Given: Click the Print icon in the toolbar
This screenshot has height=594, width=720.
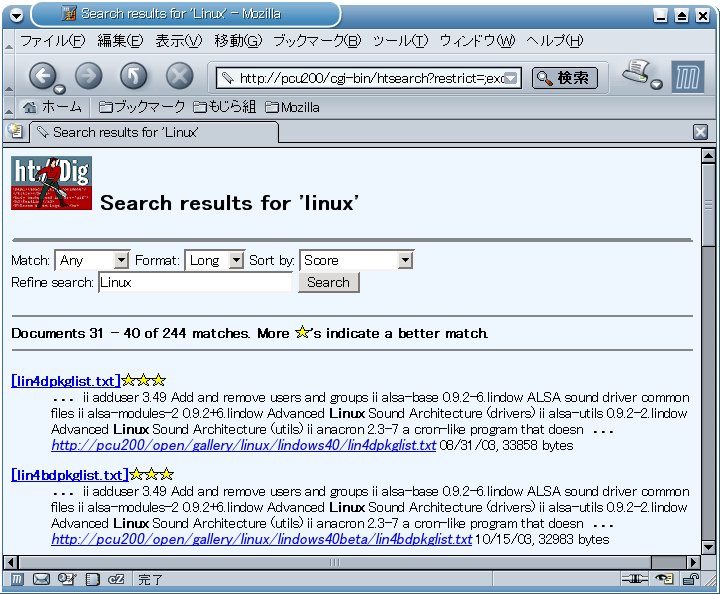Looking at the screenshot, I should coord(636,74).
